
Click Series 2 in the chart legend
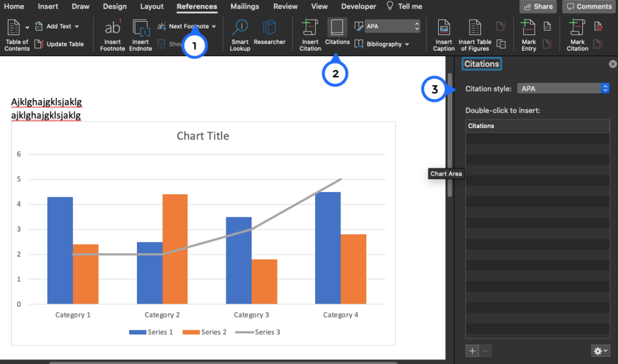pyautogui.click(x=205, y=332)
